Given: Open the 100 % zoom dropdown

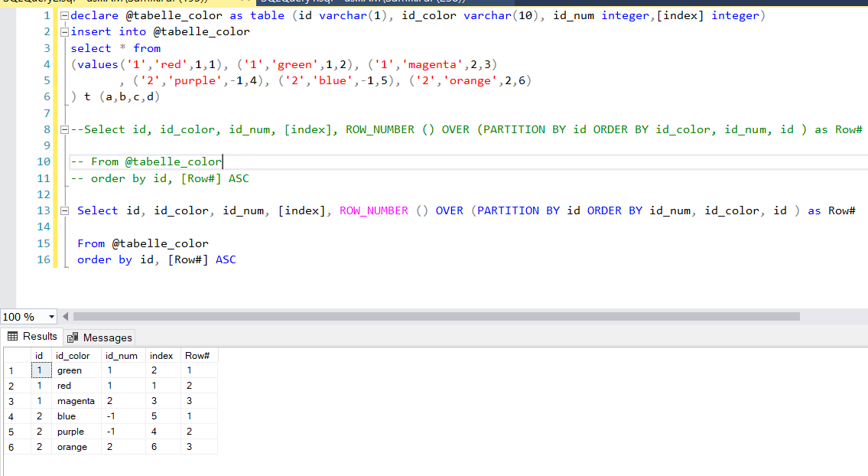Looking at the screenshot, I should 51,317.
